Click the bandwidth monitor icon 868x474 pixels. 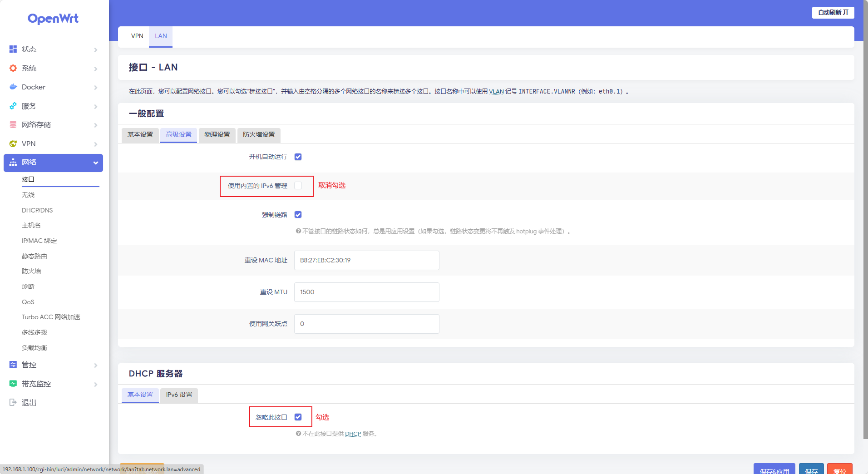[13, 384]
